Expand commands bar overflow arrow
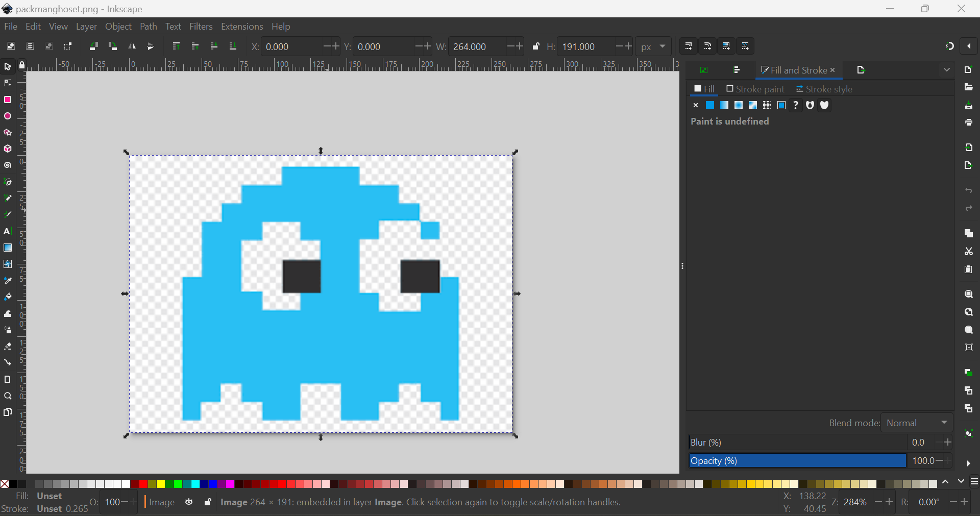This screenshot has width=980, height=516. point(968,463)
